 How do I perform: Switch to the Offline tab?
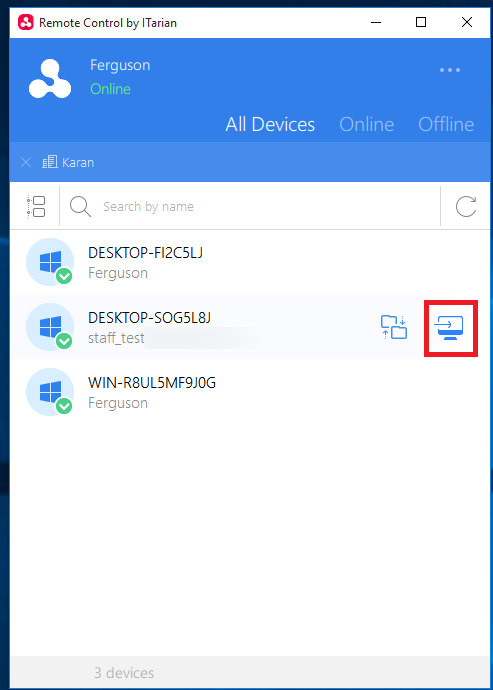tap(446, 125)
